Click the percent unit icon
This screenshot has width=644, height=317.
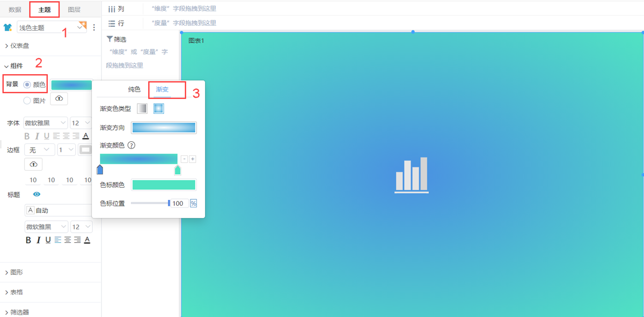(x=193, y=204)
